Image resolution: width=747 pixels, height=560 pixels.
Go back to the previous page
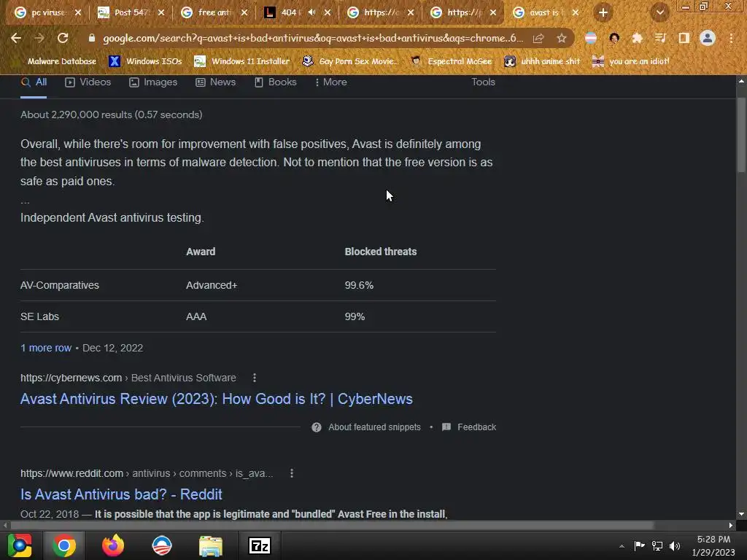click(16, 38)
